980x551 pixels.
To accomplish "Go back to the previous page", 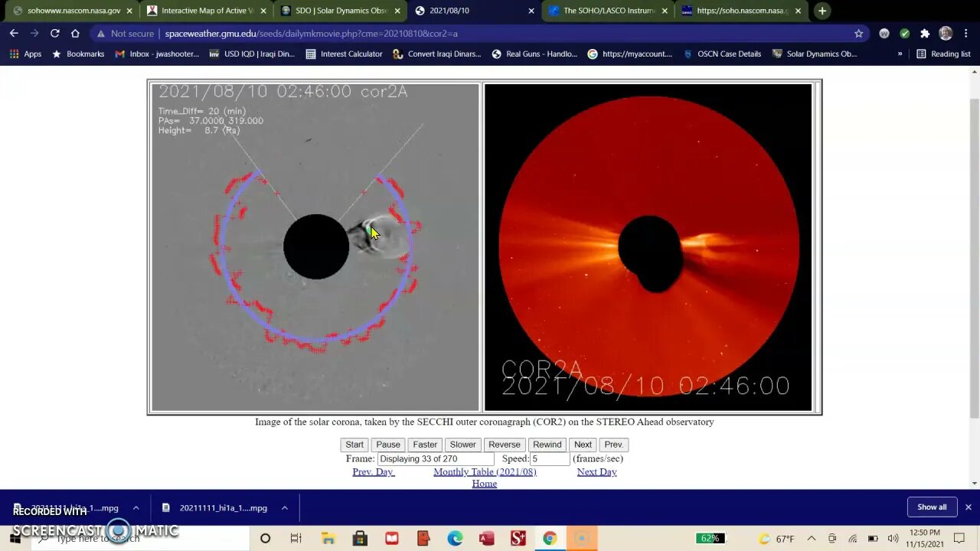I will pos(14,34).
